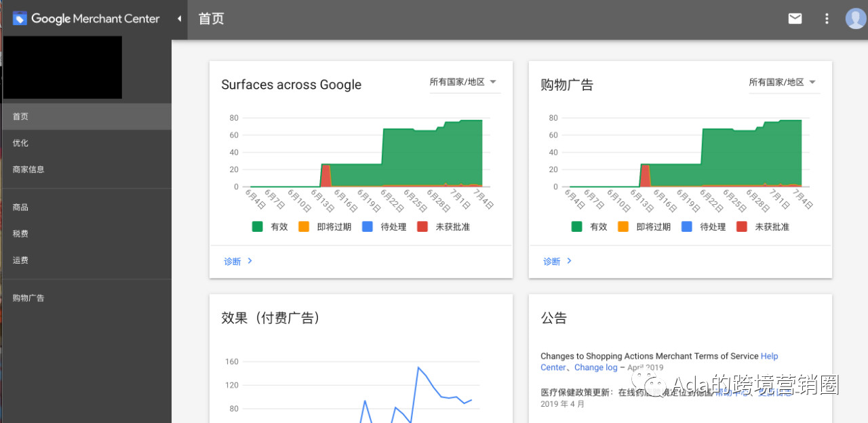The image size is (868, 423).
Task: Click green 有效 legend swatch in Surfaces card
Action: 258,227
